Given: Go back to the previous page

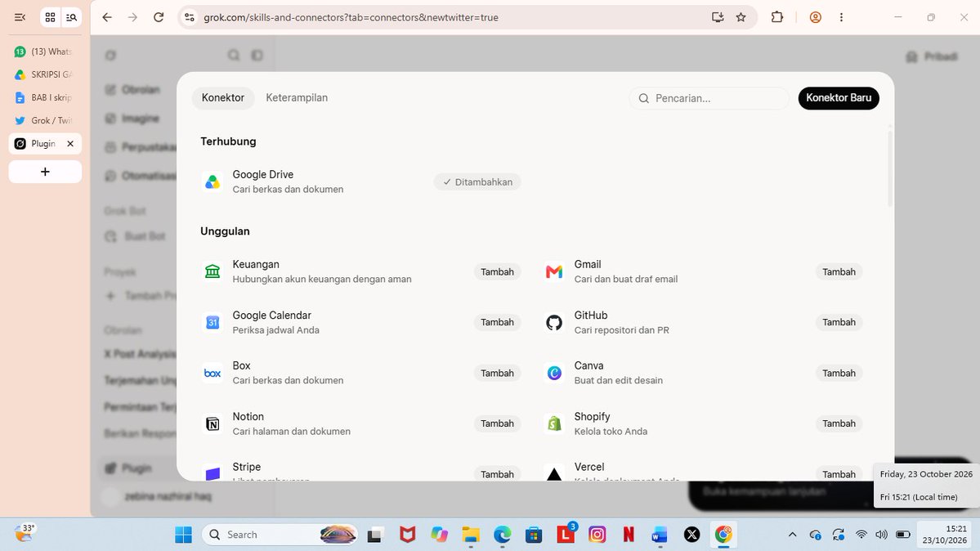Looking at the screenshot, I should click(x=107, y=17).
